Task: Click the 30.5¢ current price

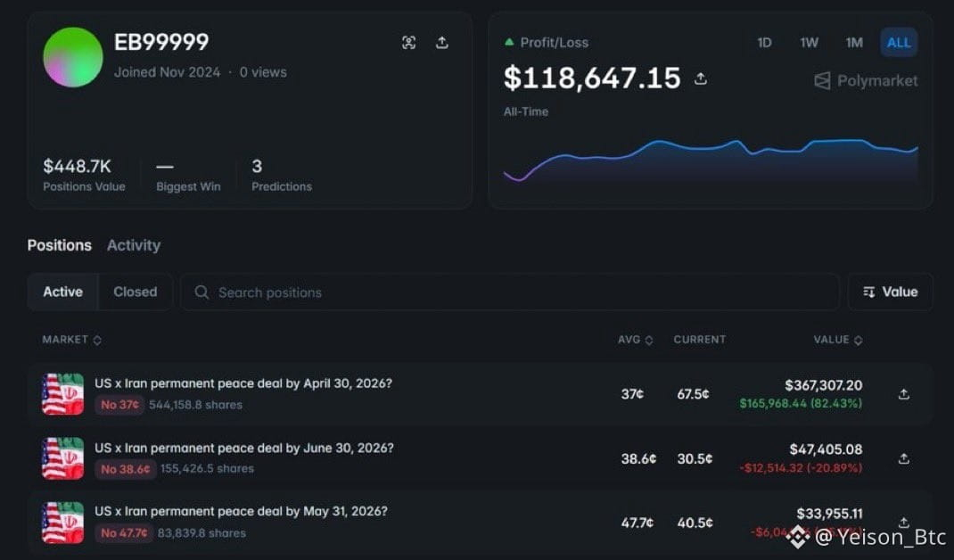Action: click(695, 458)
